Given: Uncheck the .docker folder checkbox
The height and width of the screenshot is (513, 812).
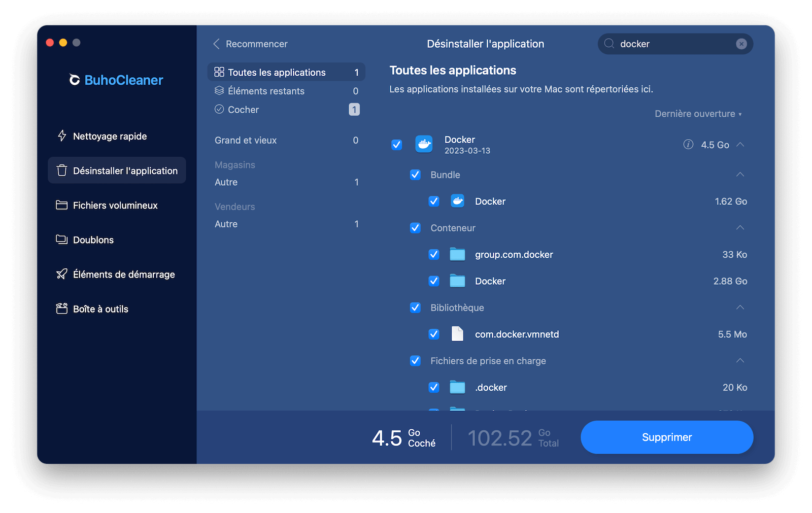Looking at the screenshot, I should (x=434, y=387).
